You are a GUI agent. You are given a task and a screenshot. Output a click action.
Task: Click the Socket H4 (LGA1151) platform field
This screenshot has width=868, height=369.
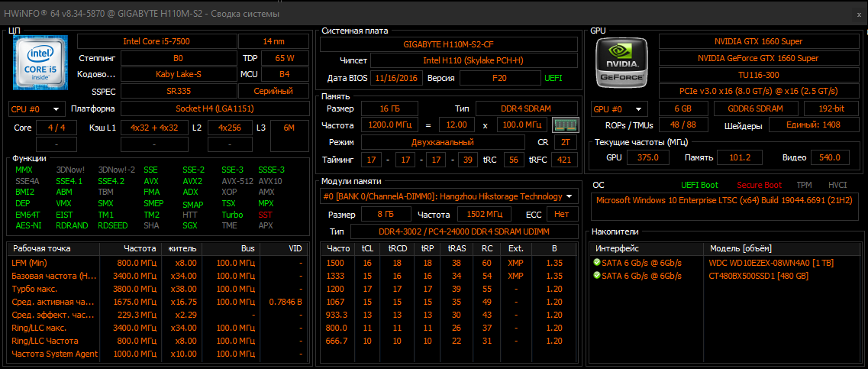[x=215, y=108]
